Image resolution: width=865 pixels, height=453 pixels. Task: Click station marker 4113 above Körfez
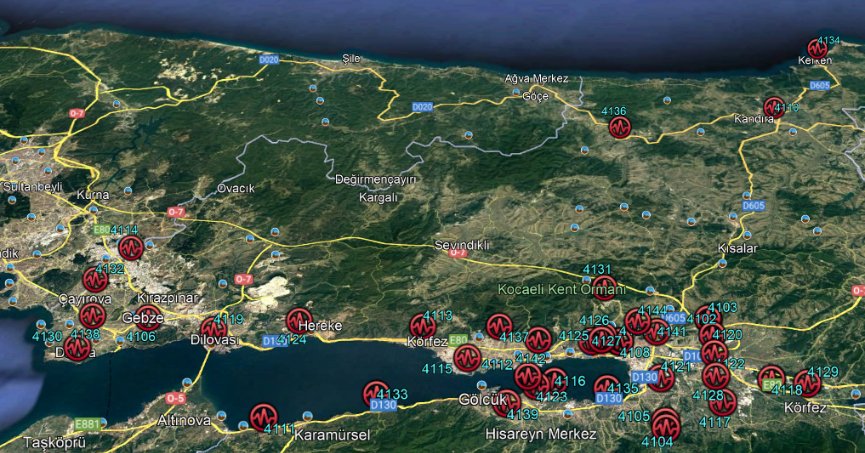click(423, 326)
